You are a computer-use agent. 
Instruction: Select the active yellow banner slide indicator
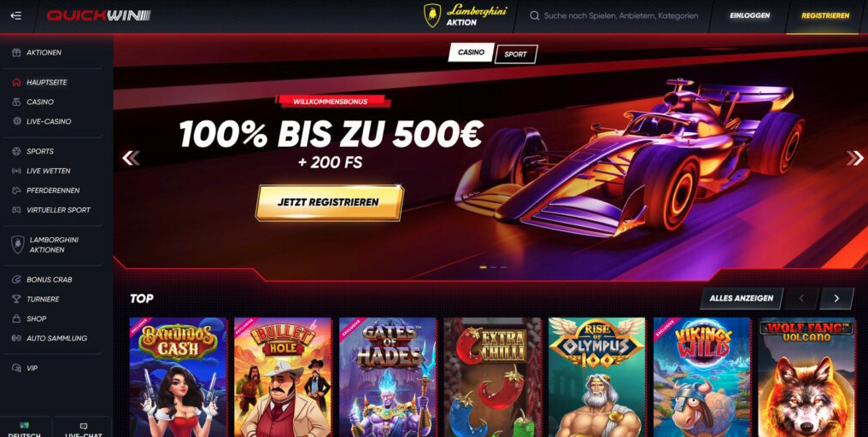(x=483, y=267)
